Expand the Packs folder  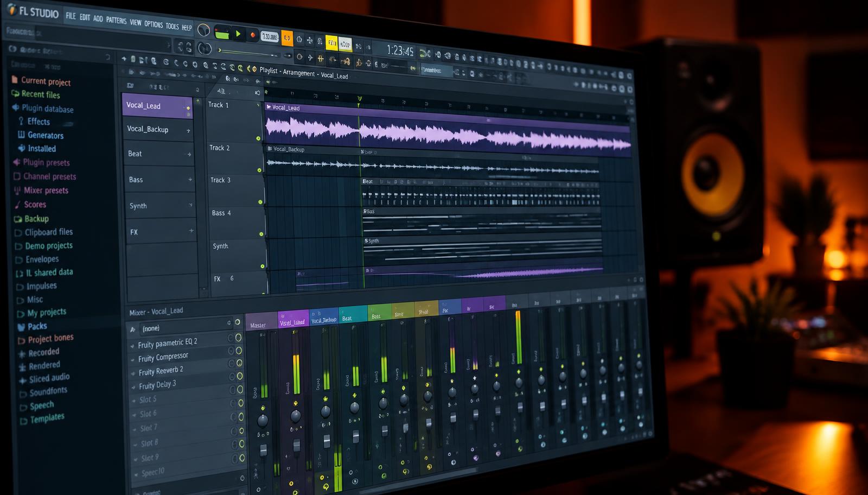coord(33,326)
